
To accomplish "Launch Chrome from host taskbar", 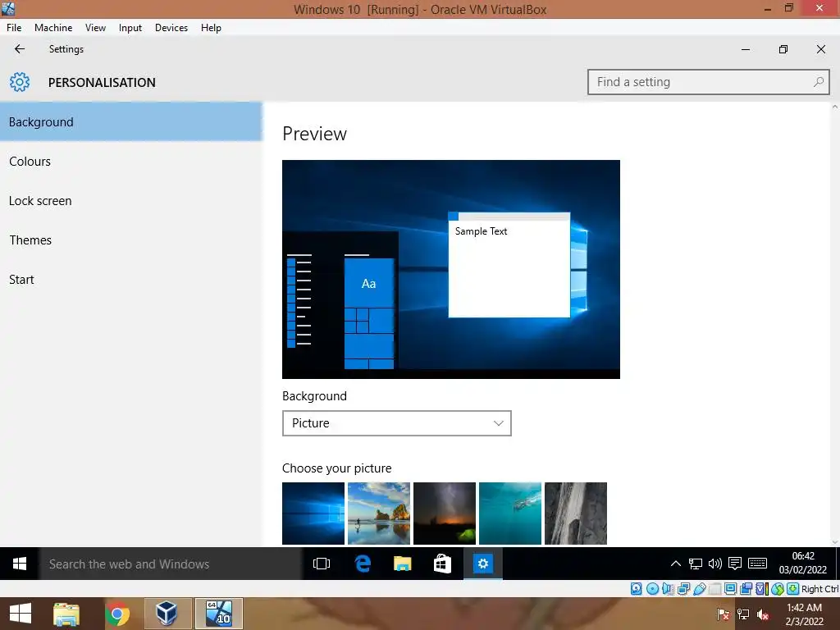I will (116, 614).
